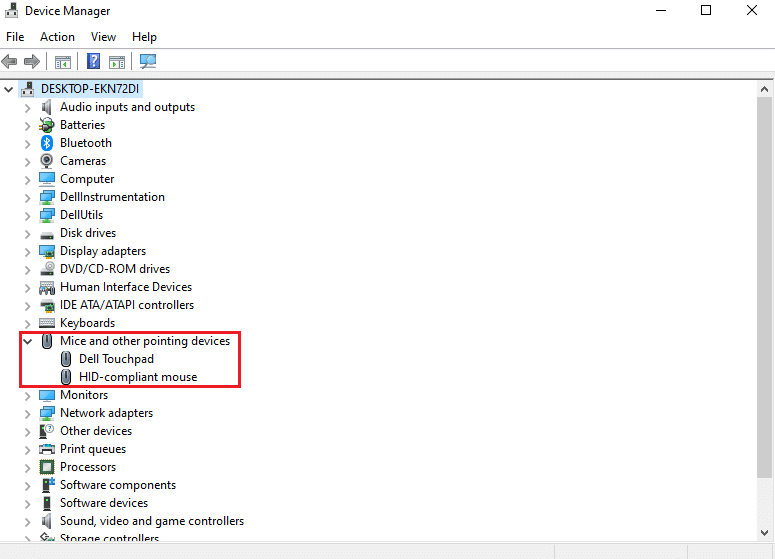Click the Software components puzzle icon
Image resolution: width=775 pixels, height=559 pixels.
point(47,485)
